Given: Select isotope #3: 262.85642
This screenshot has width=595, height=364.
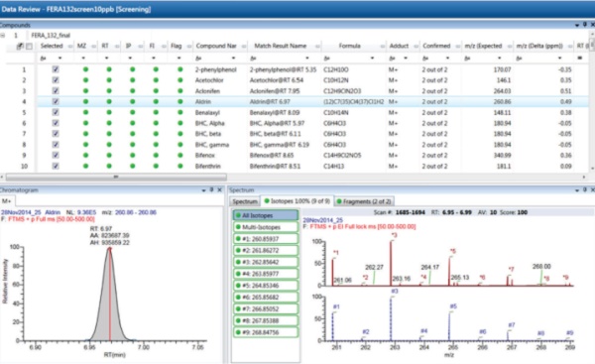Looking at the screenshot, I should [265, 262].
